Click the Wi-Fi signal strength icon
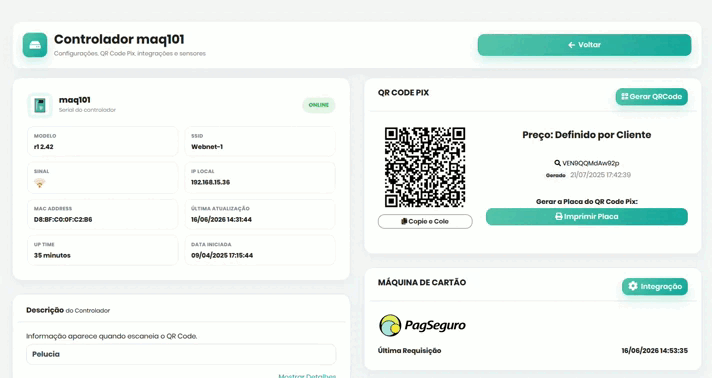 point(40,183)
